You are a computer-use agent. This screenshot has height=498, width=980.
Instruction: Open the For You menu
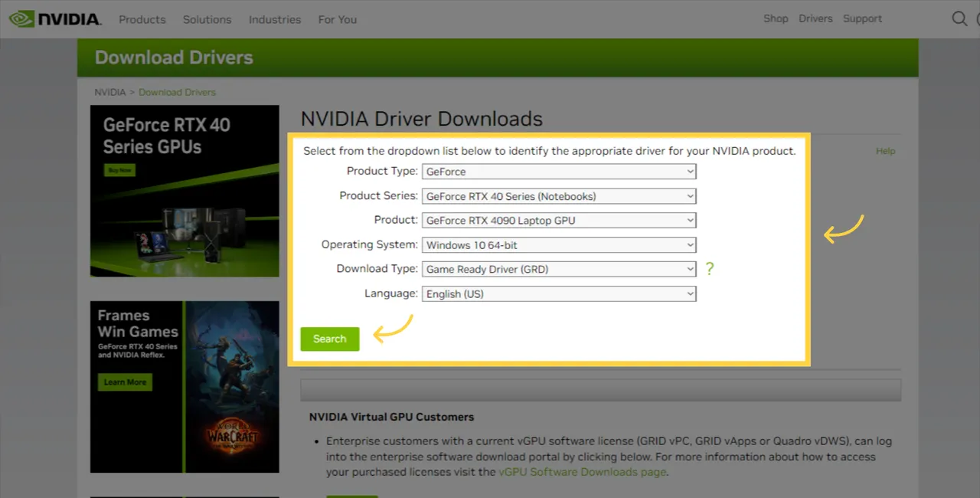click(338, 19)
